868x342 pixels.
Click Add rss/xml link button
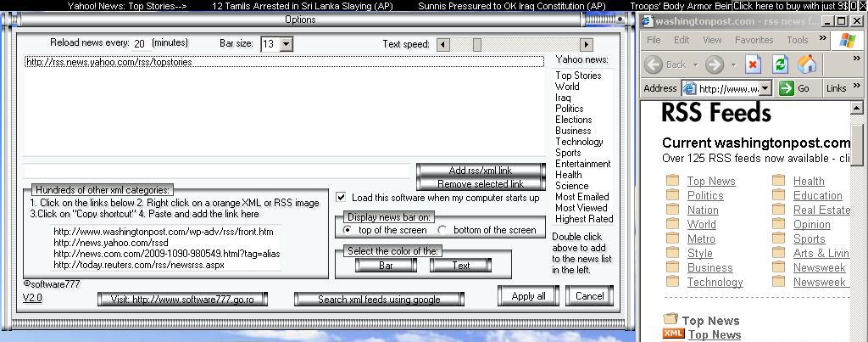point(481,171)
